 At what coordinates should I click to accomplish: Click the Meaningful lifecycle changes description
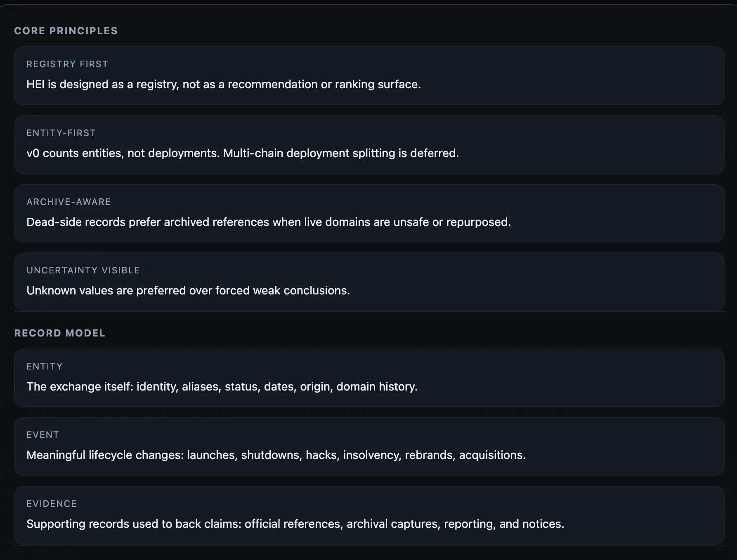pos(276,455)
